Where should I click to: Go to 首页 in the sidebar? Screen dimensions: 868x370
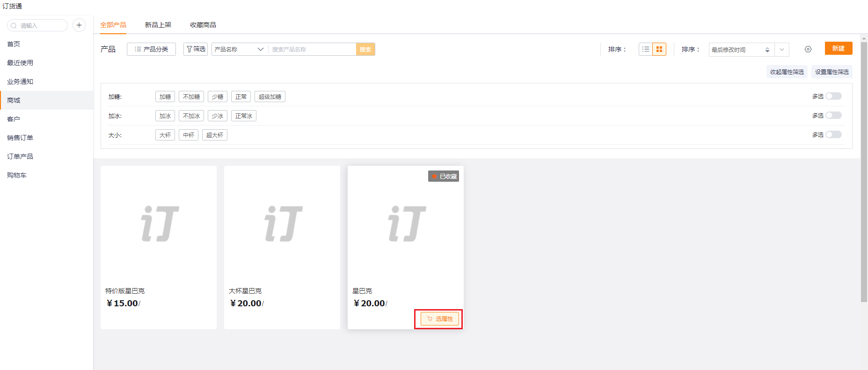click(47, 44)
